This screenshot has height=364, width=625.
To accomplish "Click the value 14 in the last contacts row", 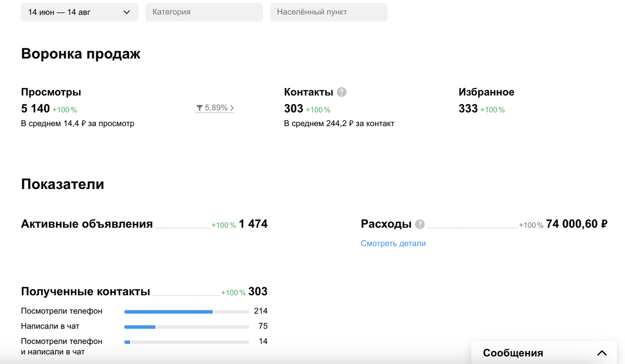I will tap(263, 341).
